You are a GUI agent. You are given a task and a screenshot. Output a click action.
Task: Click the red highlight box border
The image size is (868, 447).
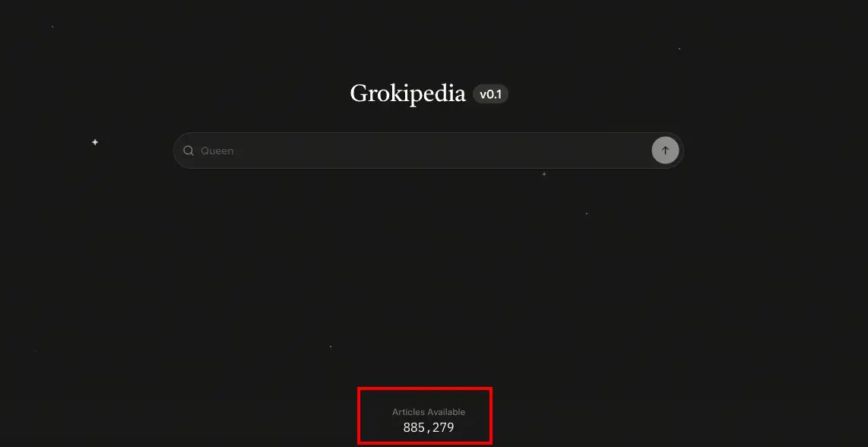(425, 388)
